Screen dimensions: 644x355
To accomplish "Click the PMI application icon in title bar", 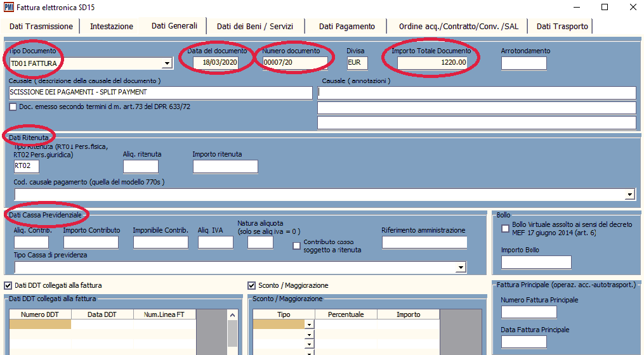I will pos(10,7).
